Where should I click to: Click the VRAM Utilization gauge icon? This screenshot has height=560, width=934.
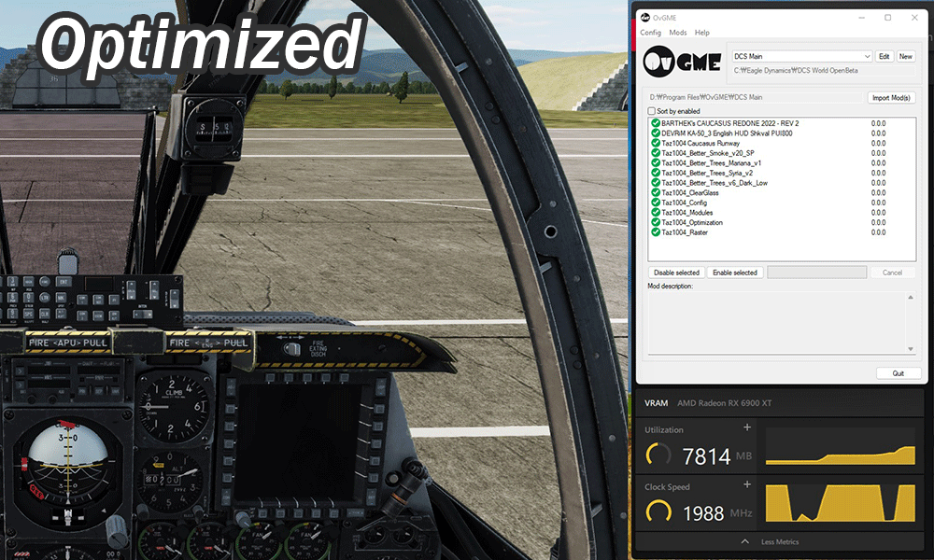658,455
